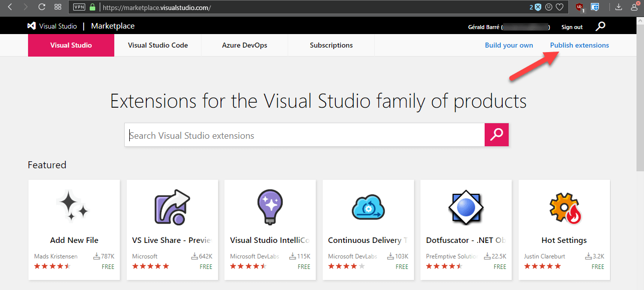Click the Publish extensions link
This screenshot has height=290, width=644.
tap(579, 45)
